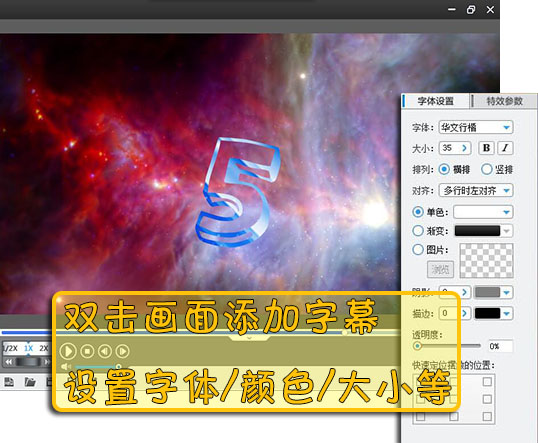Screen dimensions: 538x443
Task: Select 渐变 gradient fill radio
Action: 418,231
